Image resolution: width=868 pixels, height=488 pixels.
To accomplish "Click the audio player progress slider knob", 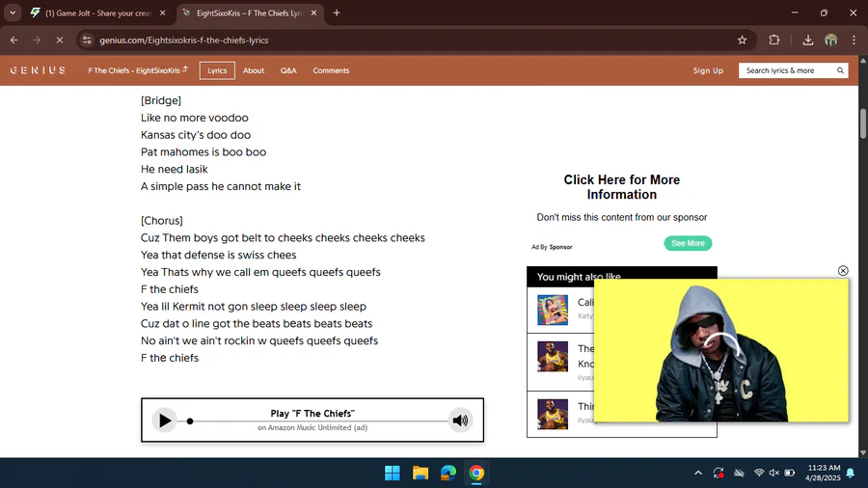I will pos(190,421).
